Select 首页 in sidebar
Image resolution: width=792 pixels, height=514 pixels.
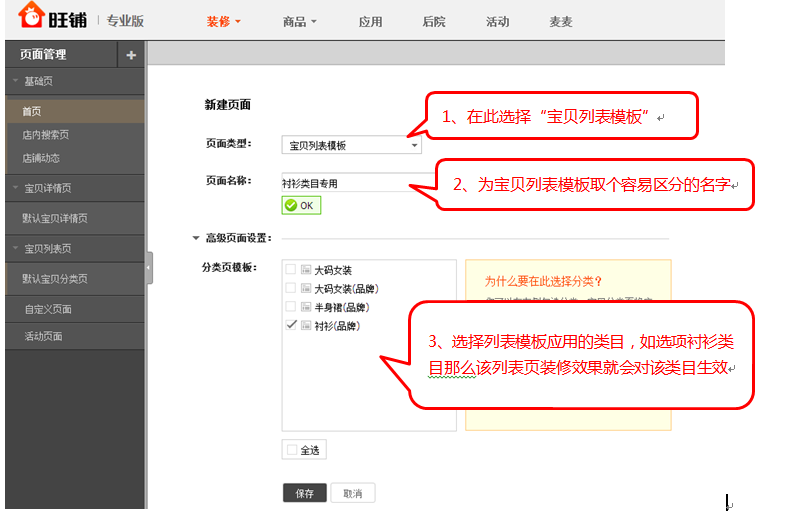(75, 111)
